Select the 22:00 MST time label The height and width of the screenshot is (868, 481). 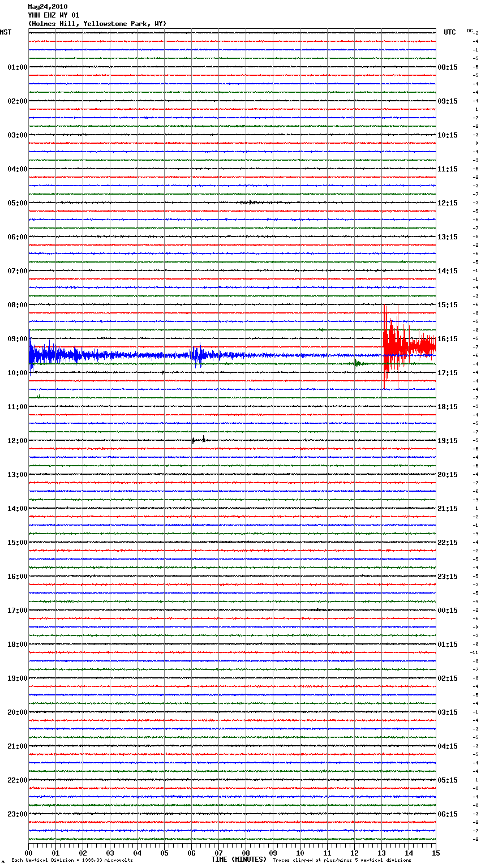pyautogui.click(x=17, y=780)
